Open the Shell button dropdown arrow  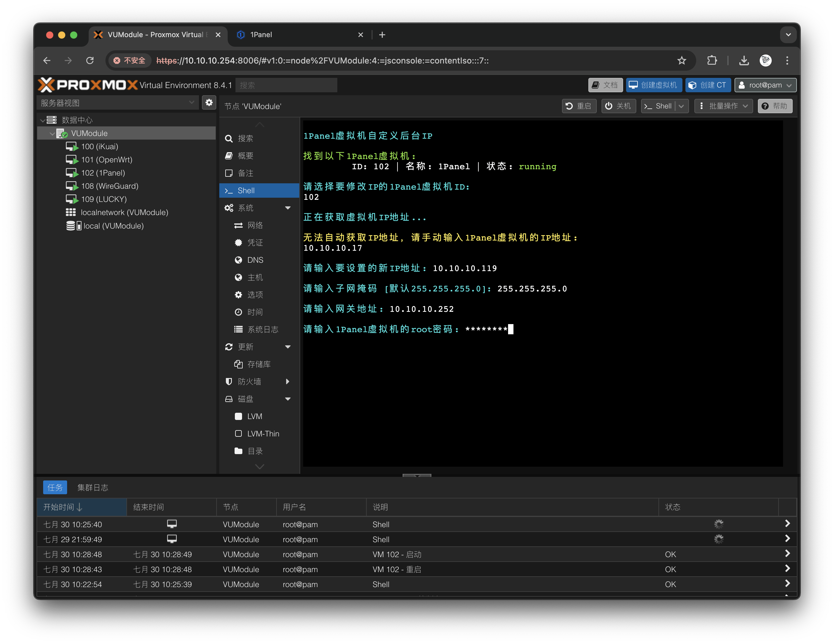pos(682,106)
